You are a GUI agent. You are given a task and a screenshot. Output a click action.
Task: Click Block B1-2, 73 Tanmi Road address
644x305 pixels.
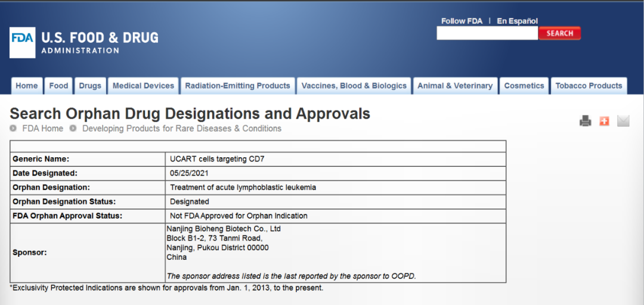[215, 238]
